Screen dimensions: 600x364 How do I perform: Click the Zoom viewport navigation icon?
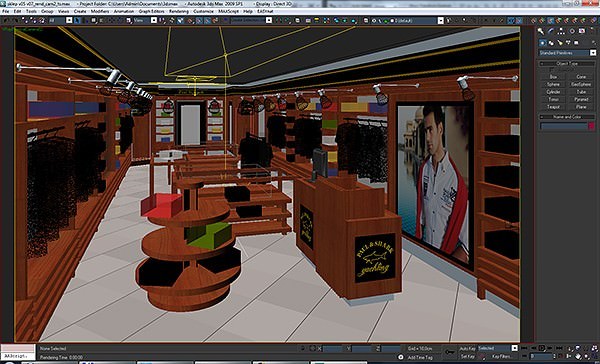click(x=570, y=348)
